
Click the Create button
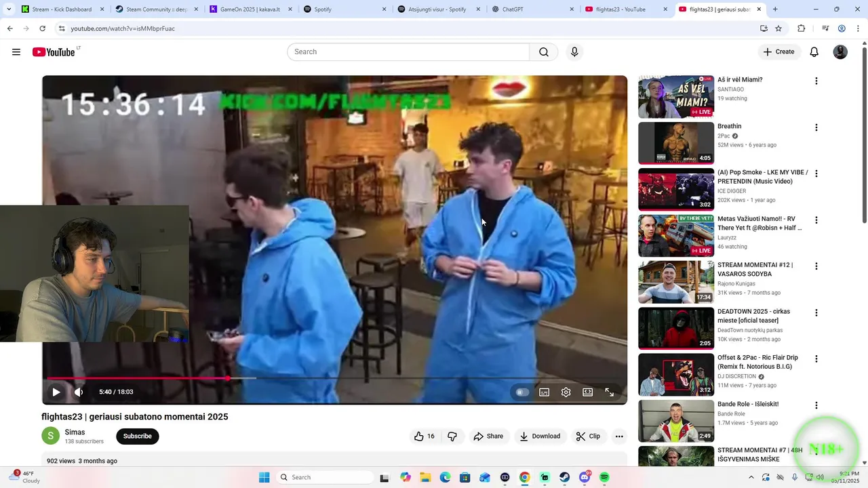[778, 52]
